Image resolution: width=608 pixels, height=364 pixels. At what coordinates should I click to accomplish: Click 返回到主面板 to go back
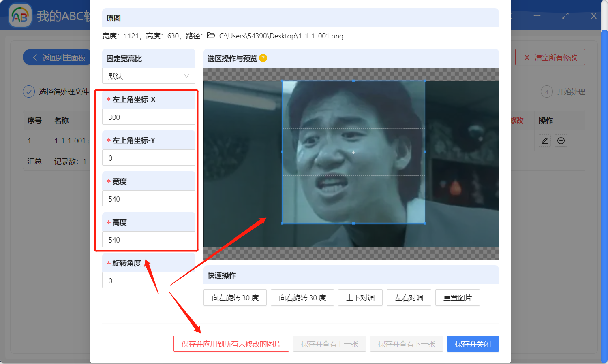[x=57, y=57]
